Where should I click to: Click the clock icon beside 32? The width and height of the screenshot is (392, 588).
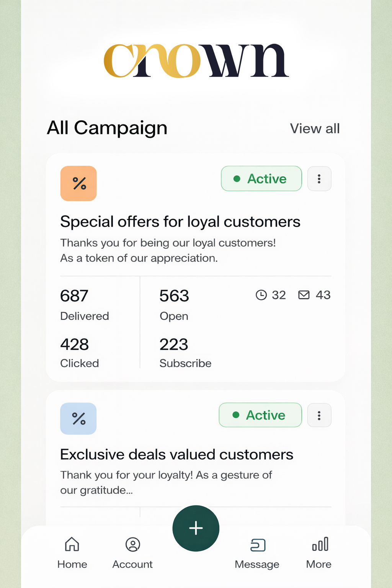tap(261, 295)
